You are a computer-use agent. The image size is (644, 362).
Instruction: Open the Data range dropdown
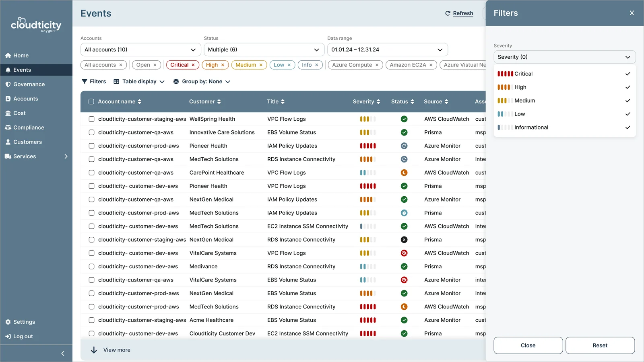(388, 49)
